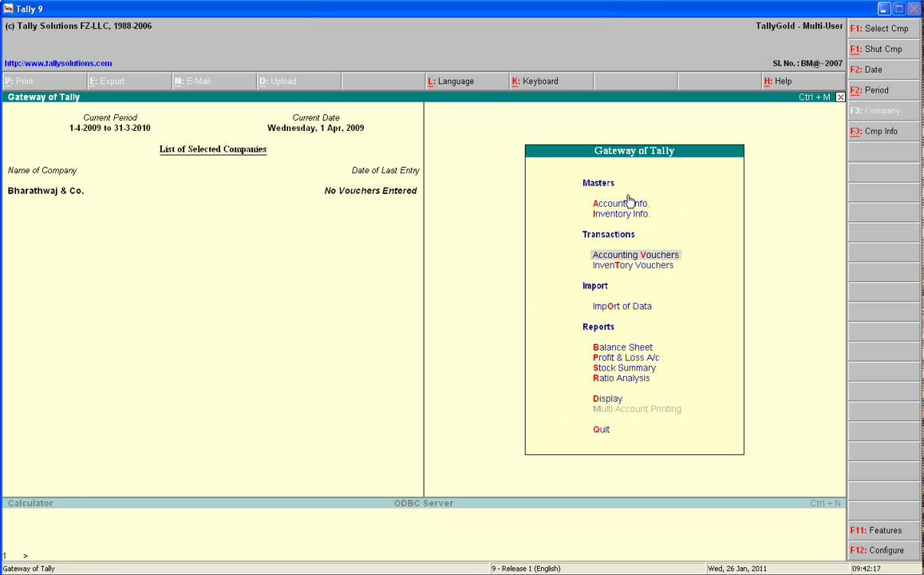Click the P: Print toolbar button
924x575 pixels.
[x=44, y=81]
